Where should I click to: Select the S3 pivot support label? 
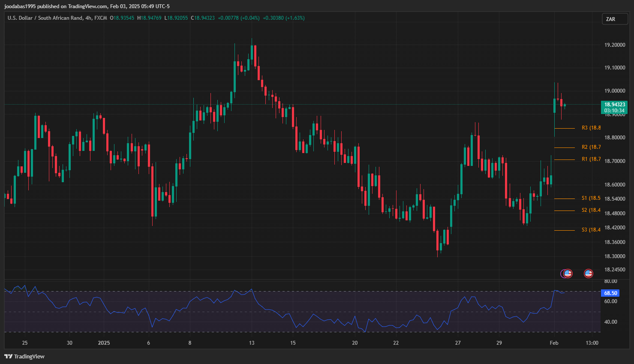pyautogui.click(x=591, y=230)
